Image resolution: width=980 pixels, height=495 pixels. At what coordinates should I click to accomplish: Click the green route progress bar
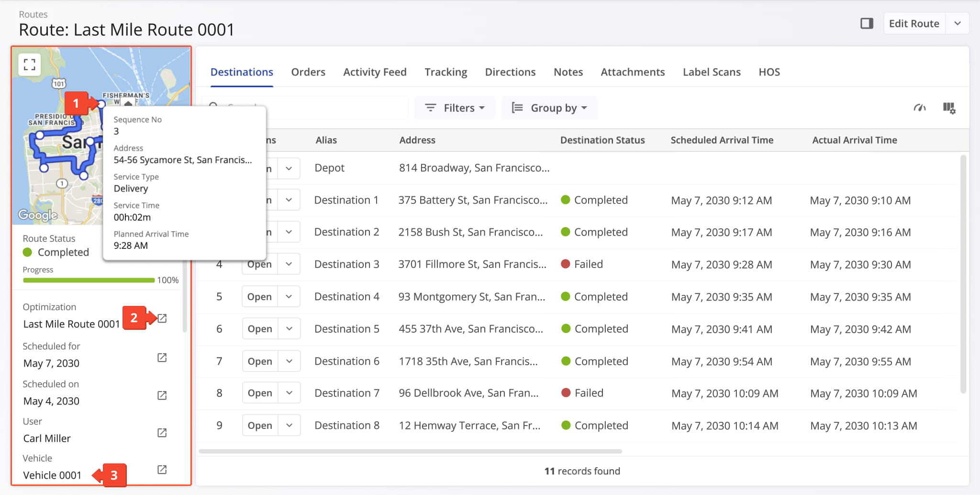click(x=89, y=280)
